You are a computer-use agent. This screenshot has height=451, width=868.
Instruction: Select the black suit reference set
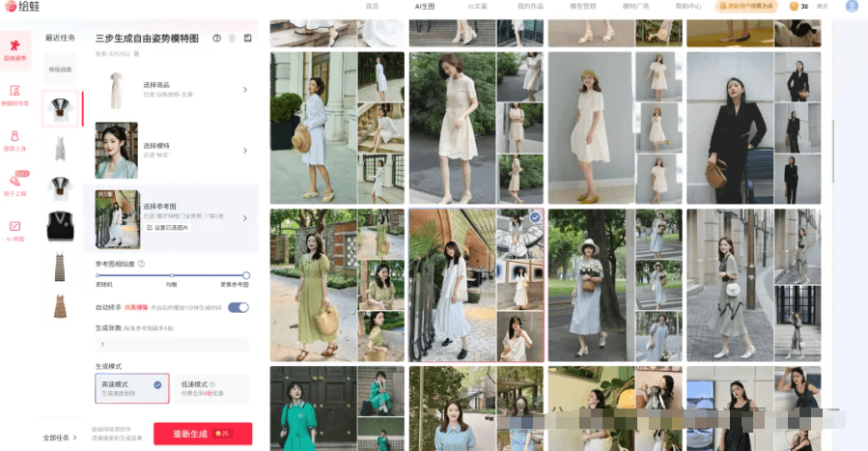[x=753, y=127]
